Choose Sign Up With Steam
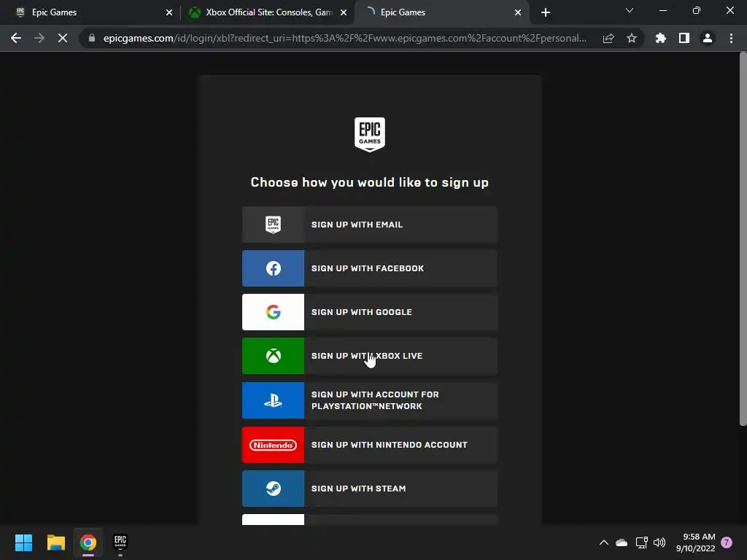Screen dimensions: 747x560 click(370, 489)
